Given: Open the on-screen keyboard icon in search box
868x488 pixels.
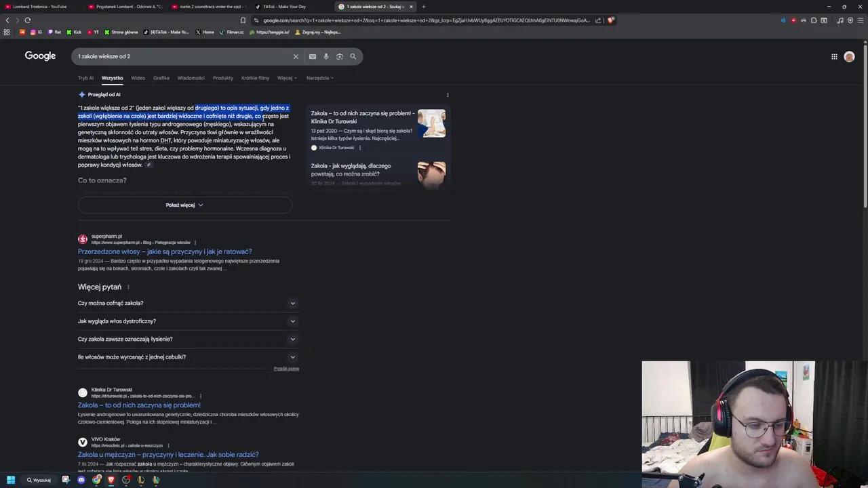Looking at the screenshot, I should (313, 56).
